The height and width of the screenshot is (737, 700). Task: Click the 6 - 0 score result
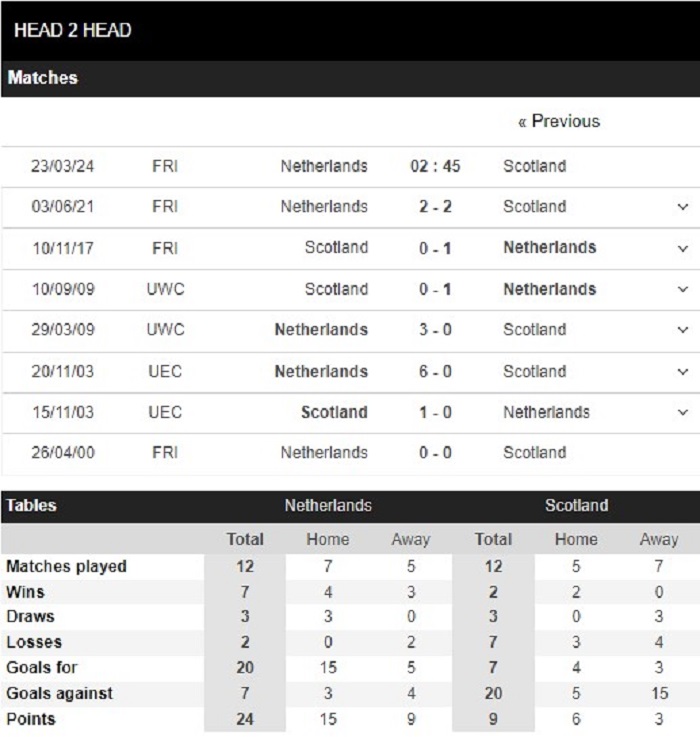tap(435, 372)
